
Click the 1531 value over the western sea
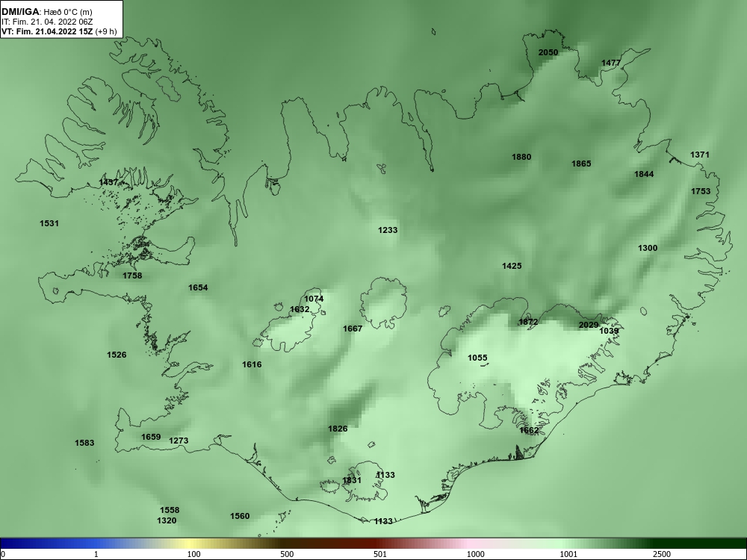coord(49,223)
